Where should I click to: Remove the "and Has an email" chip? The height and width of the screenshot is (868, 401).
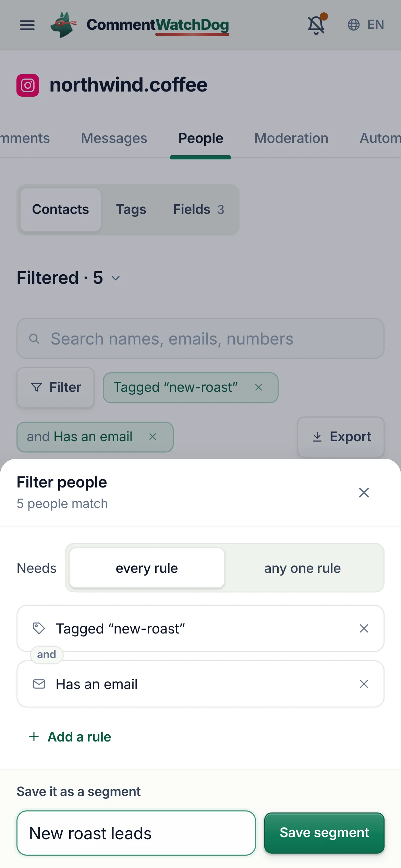click(x=153, y=437)
